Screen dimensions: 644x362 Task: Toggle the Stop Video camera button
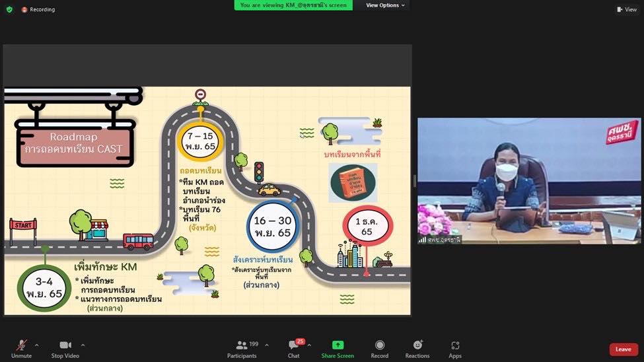pos(65,345)
